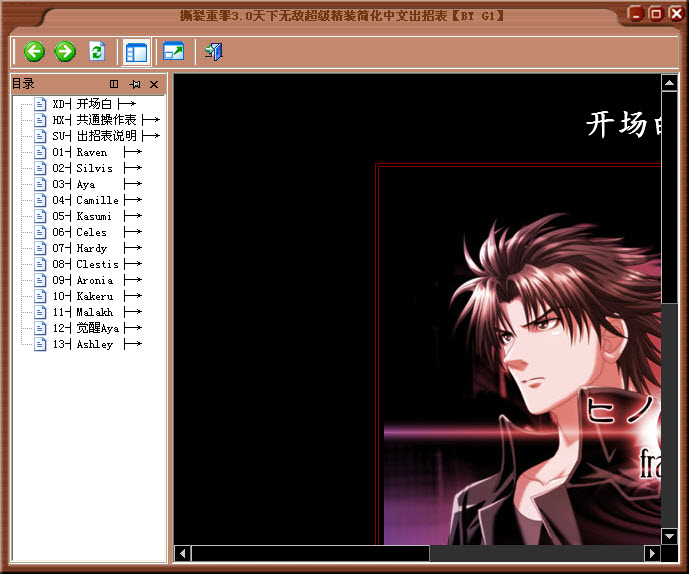Click the page icon beside 06 Celes
The height and width of the screenshot is (574, 689).
click(40, 232)
